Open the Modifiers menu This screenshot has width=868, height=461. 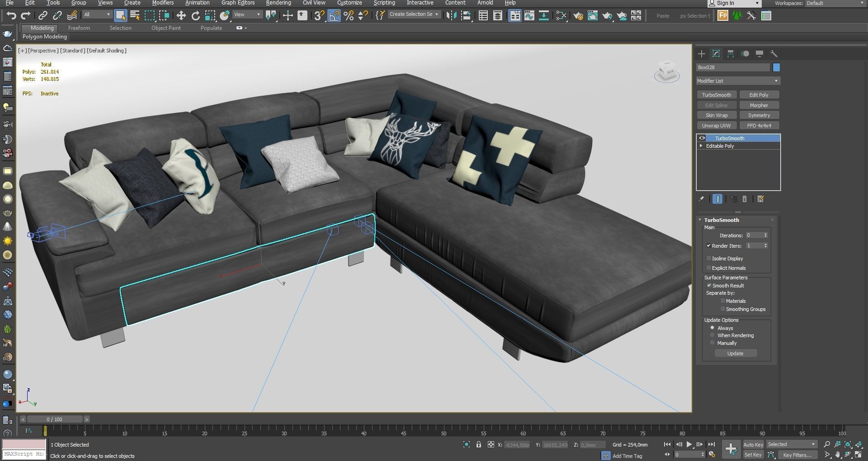pos(163,3)
